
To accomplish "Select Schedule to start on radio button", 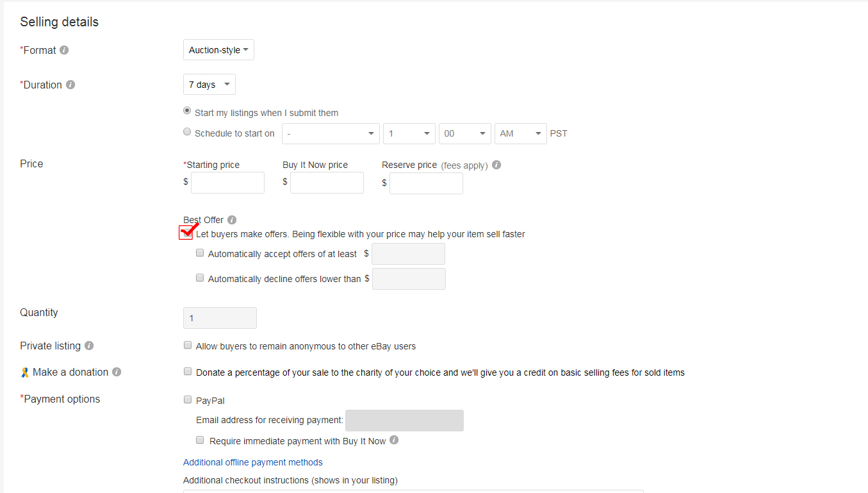I will 187,132.
